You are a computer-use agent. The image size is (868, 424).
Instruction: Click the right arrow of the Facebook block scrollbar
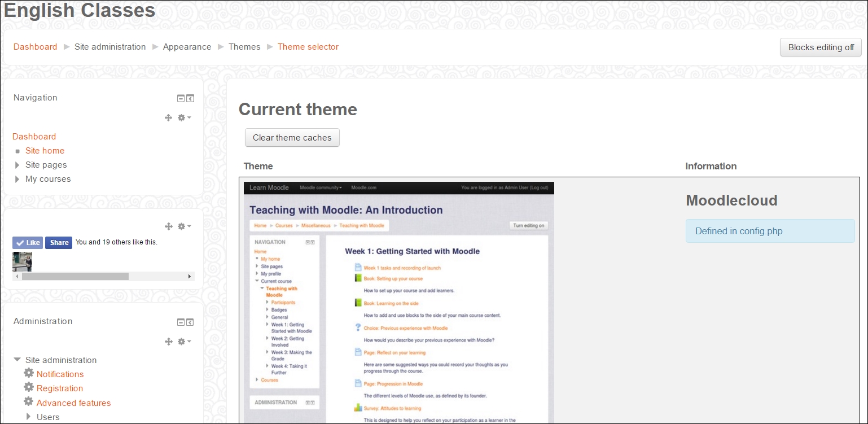190,277
